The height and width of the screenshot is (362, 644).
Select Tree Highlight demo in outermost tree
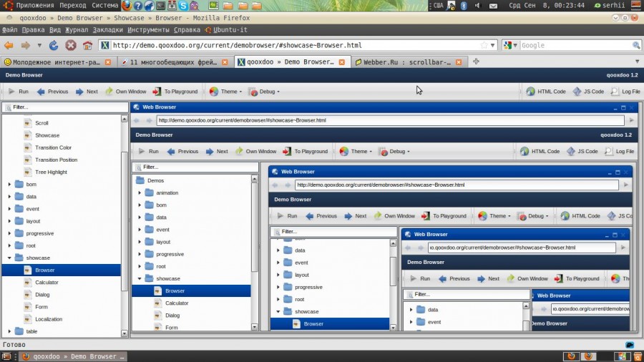pyautogui.click(x=51, y=172)
